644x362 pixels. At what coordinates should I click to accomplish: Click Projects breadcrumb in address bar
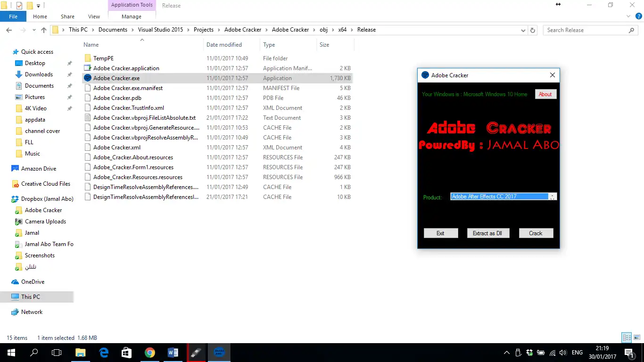pos(204,30)
